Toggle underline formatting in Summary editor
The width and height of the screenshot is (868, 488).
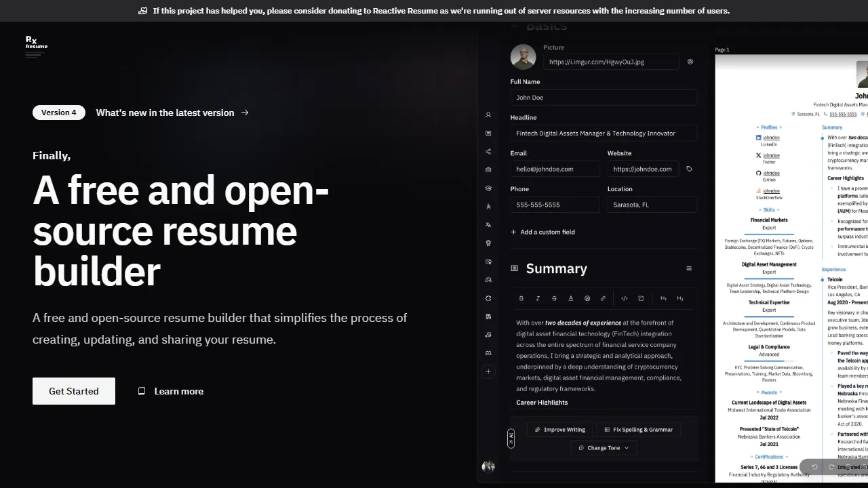tap(570, 298)
